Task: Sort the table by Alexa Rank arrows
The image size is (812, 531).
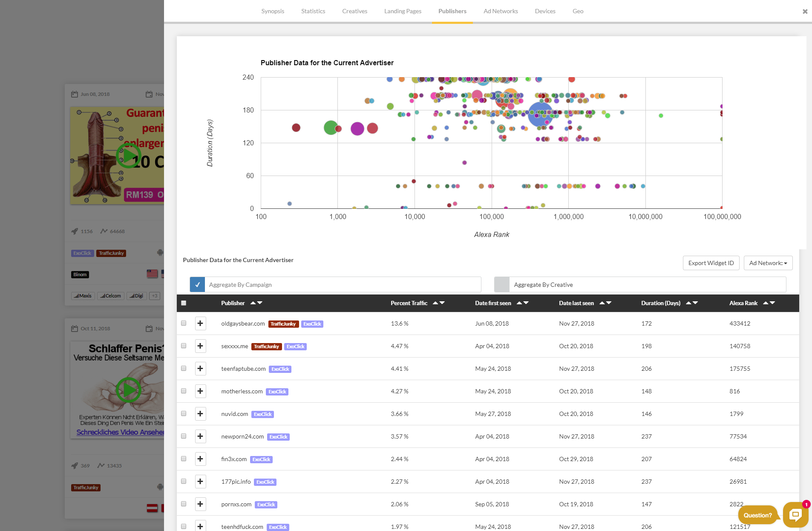Action: click(x=769, y=303)
